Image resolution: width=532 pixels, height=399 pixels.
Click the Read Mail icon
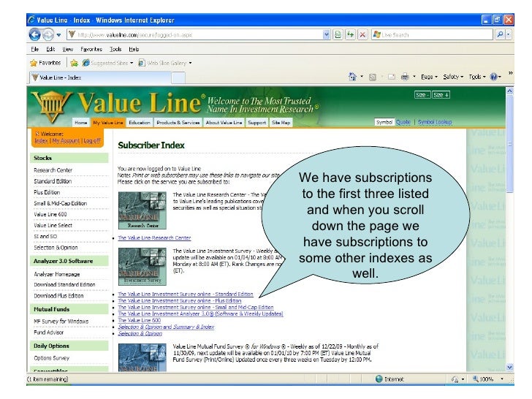[392, 77]
